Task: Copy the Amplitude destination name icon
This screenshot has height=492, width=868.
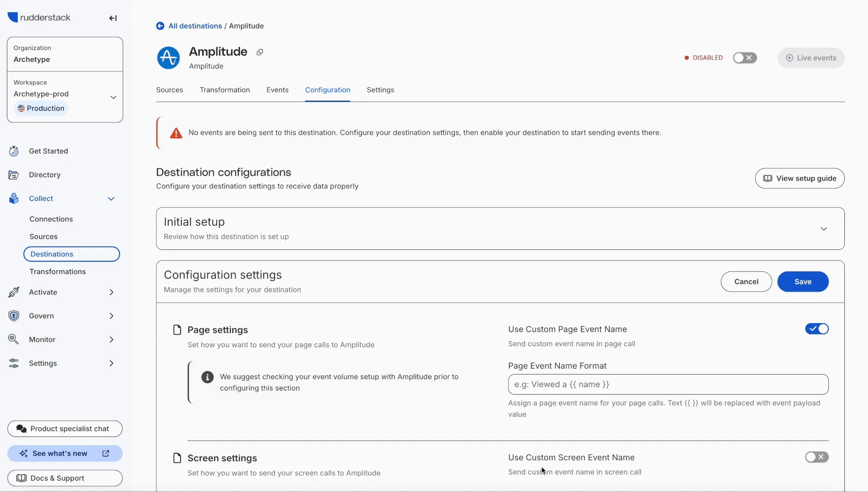Action: coord(260,52)
